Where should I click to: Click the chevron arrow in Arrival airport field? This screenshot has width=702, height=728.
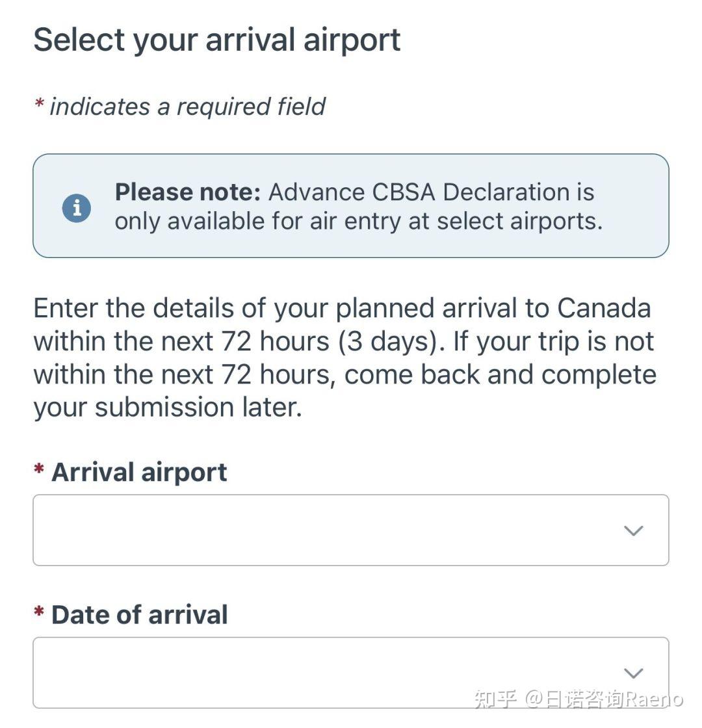[x=633, y=530]
